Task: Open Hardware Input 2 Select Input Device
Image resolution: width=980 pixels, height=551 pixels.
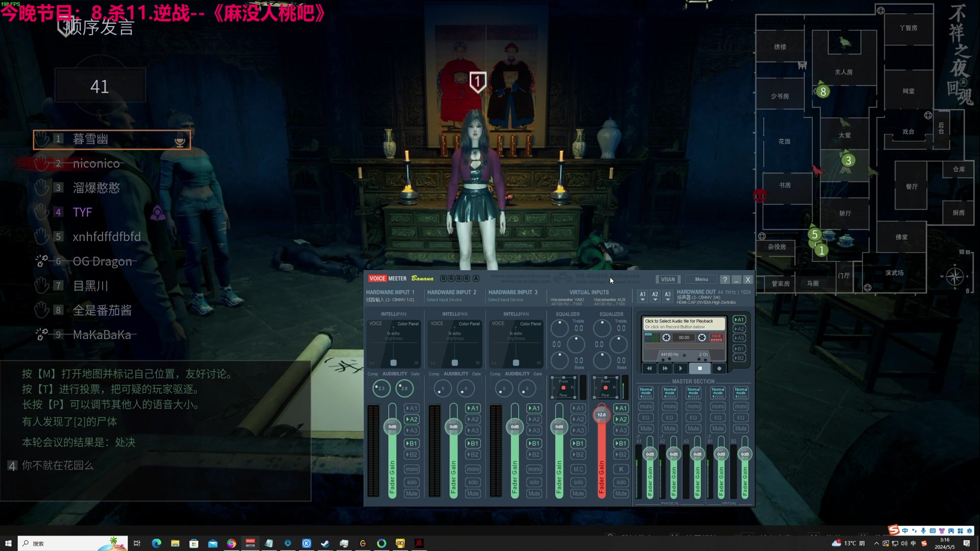Action: point(444,300)
